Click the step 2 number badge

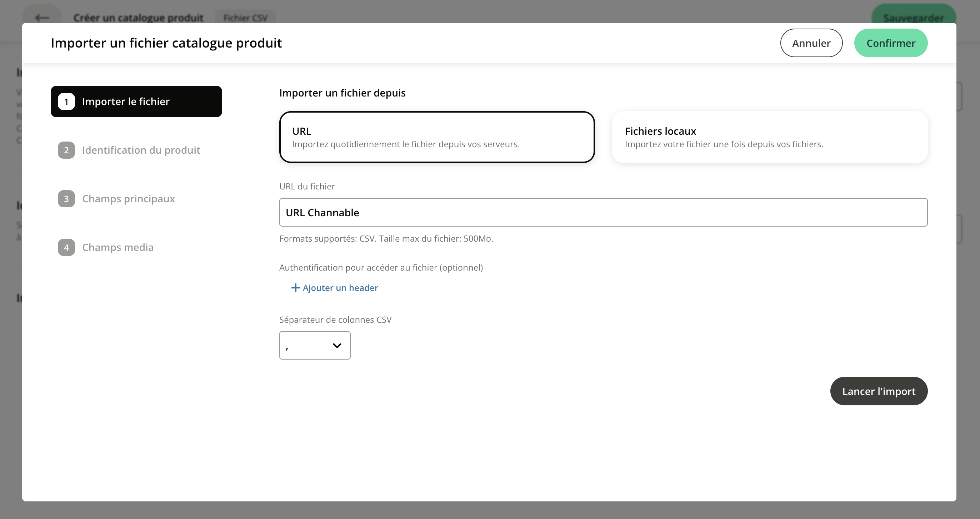66,150
